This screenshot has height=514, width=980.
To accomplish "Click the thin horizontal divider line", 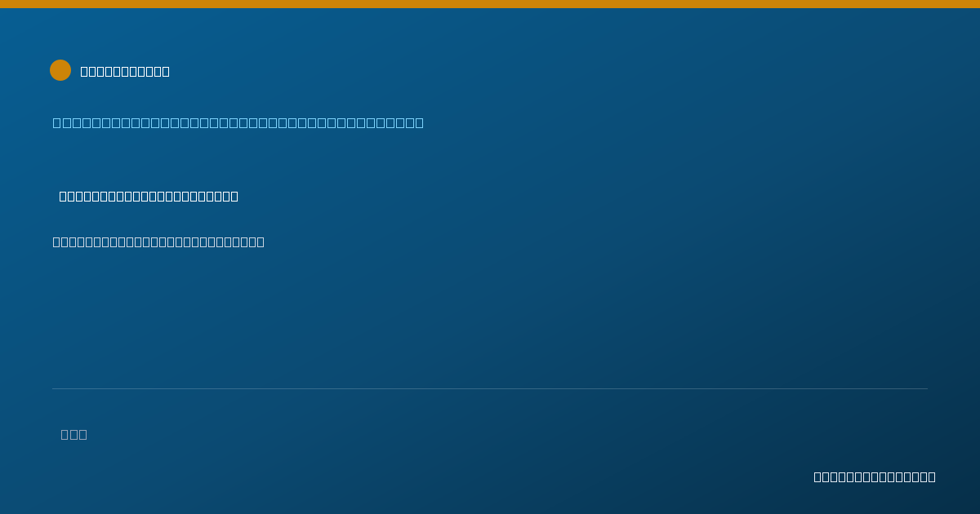I will (490, 388).
